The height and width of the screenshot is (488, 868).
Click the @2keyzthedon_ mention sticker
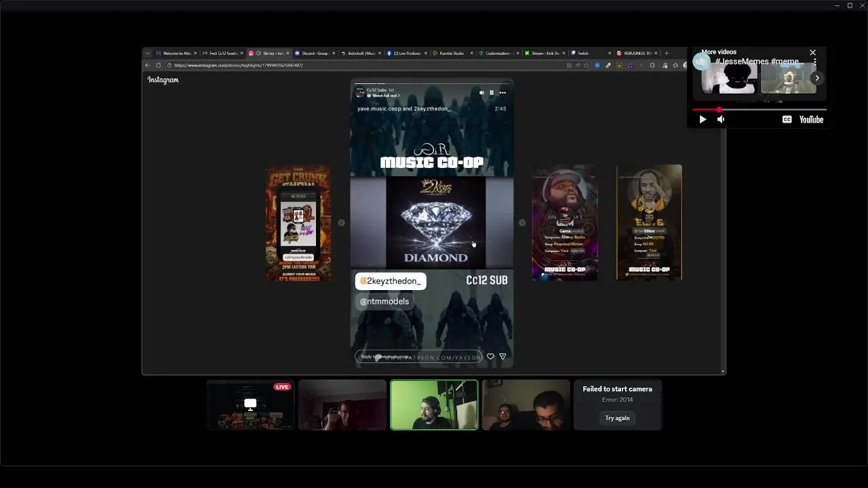pos(391,281)
